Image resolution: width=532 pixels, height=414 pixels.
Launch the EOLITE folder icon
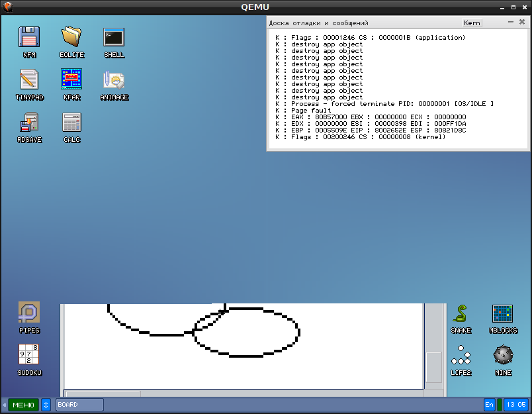coord(71,38)
